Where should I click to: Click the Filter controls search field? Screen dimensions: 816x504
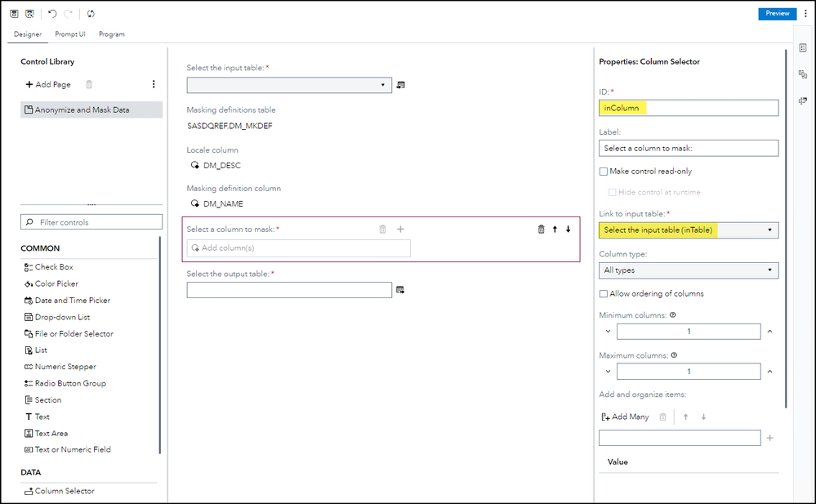91,222
